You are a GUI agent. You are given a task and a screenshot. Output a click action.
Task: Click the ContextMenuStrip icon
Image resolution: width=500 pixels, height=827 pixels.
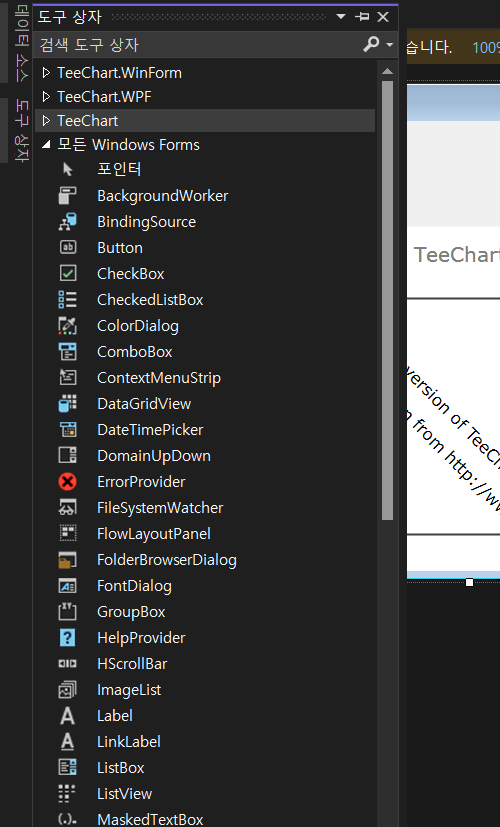68,378
